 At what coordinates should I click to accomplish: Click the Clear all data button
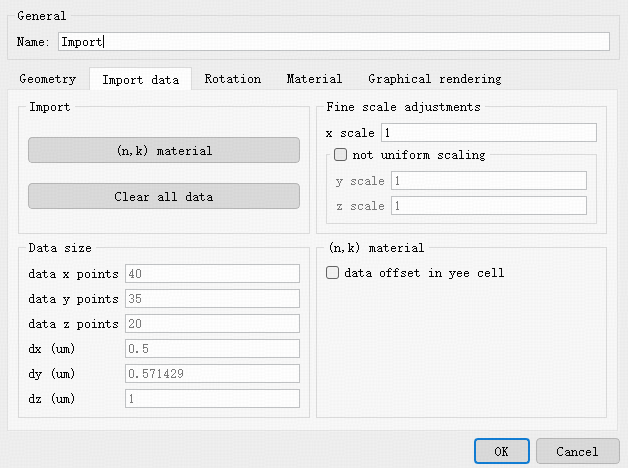[x=163, y=196]
